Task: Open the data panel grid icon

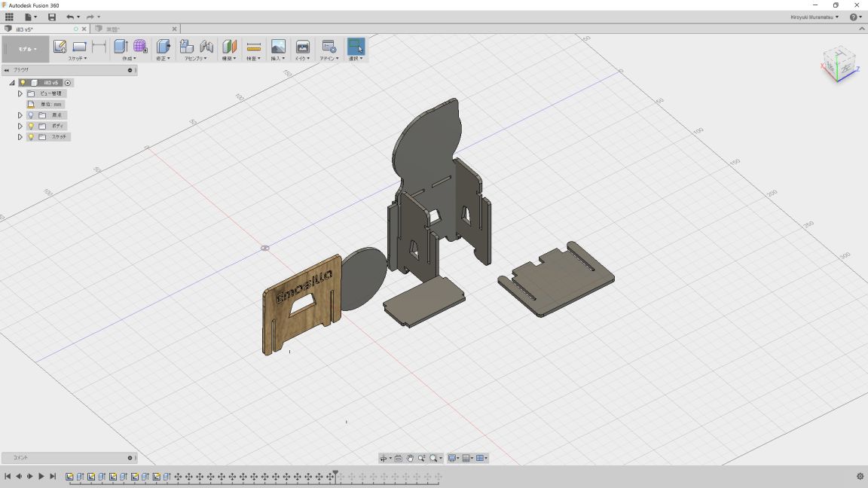Action: tap(9, 17)
